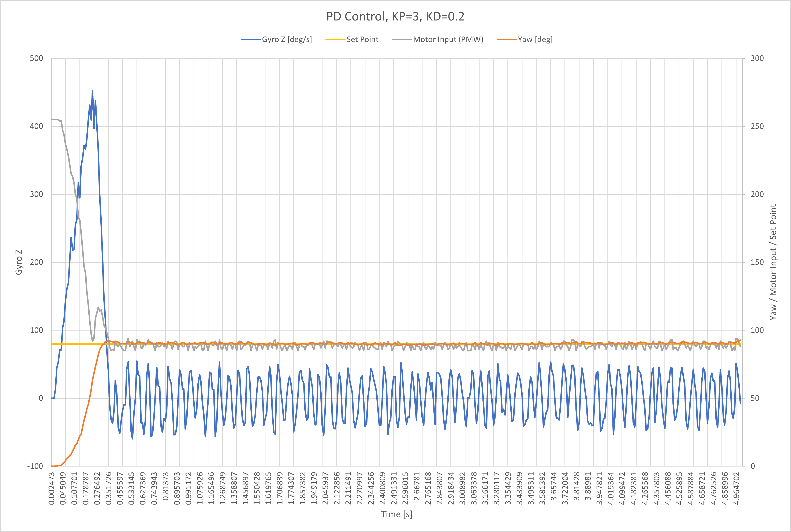Select the Motor Input (PMW) legend label
The image size is (791, 532).
(448, 39)
